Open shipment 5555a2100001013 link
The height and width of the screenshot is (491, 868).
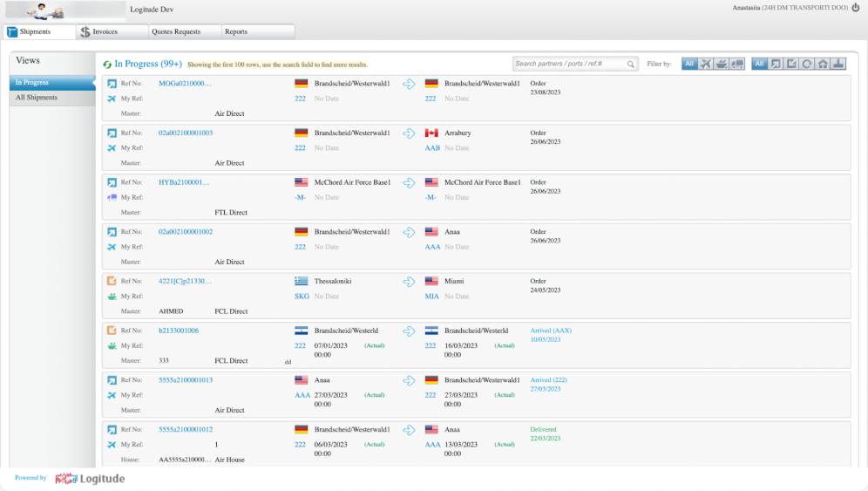tap(186, 380)
